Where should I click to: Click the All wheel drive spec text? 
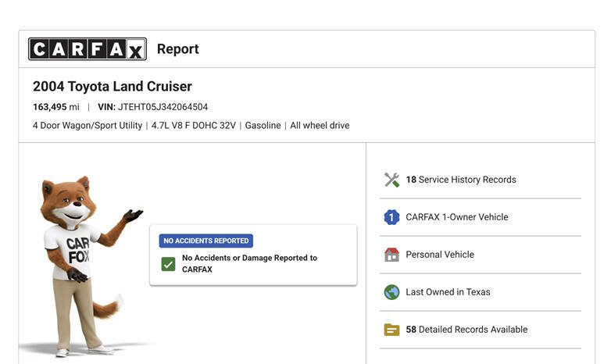320,126
